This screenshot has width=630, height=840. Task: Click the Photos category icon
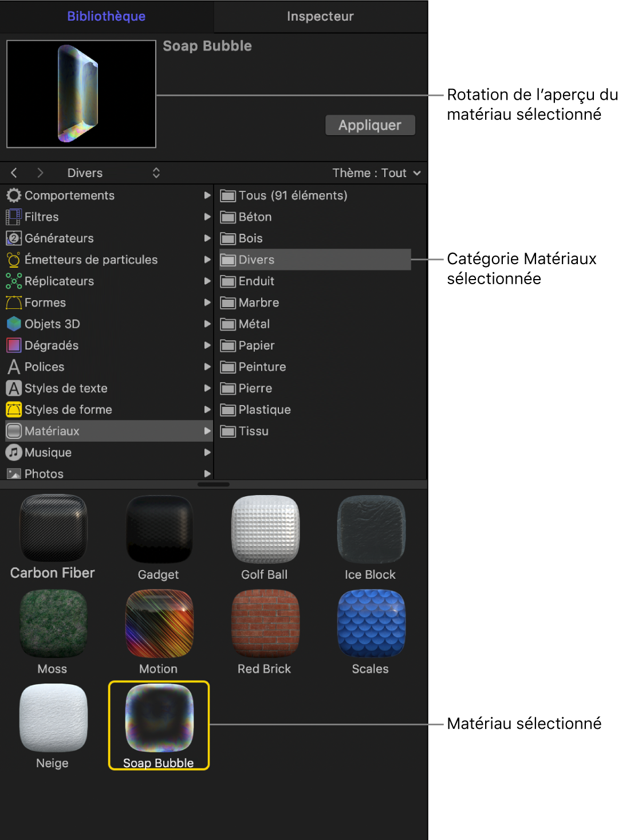click(x=14, y=474)
